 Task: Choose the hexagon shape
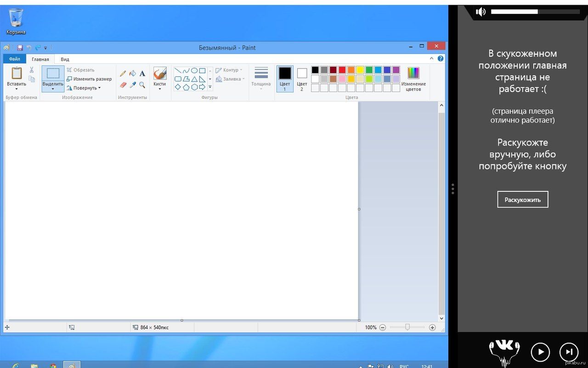[194, 87]
